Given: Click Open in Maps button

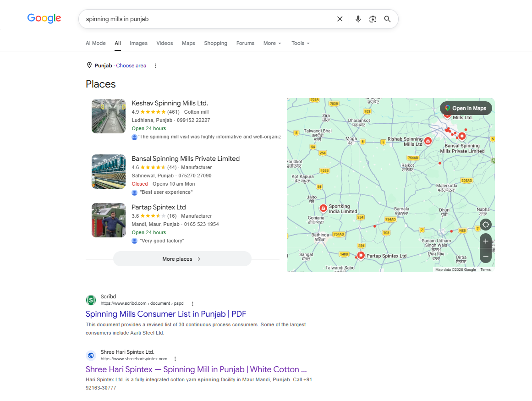Looking at the screenshot, I should [466, 108].
